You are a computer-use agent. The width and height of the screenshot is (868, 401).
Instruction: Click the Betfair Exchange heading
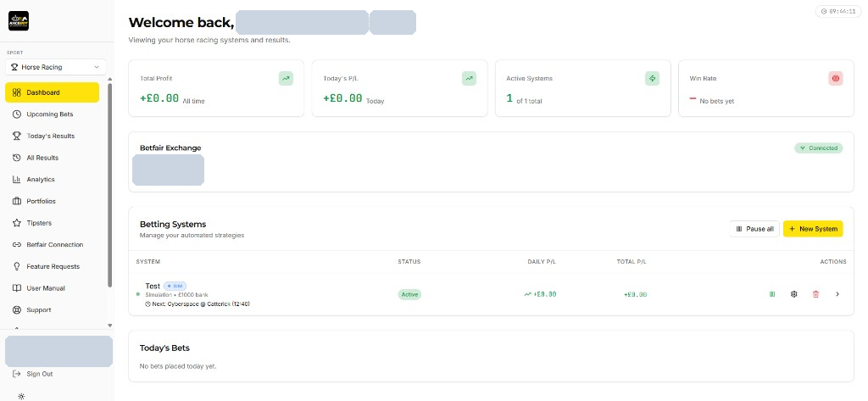click(170, 148)
